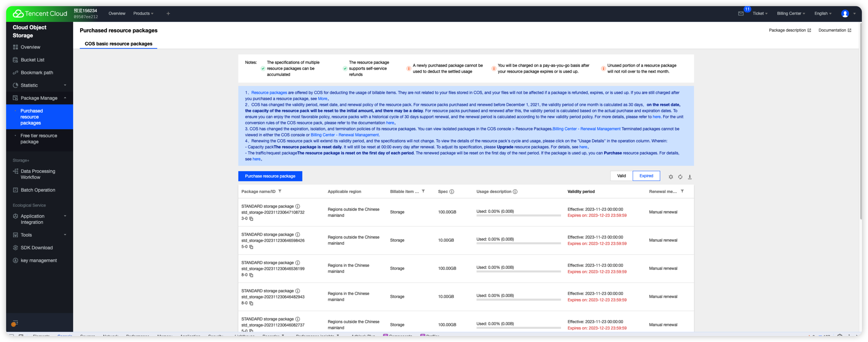Image resolution: width=868 pixels, height=342 pixels.
Task: Copy package ID ending 598426 5-0
Action: (x=251, y=247)
